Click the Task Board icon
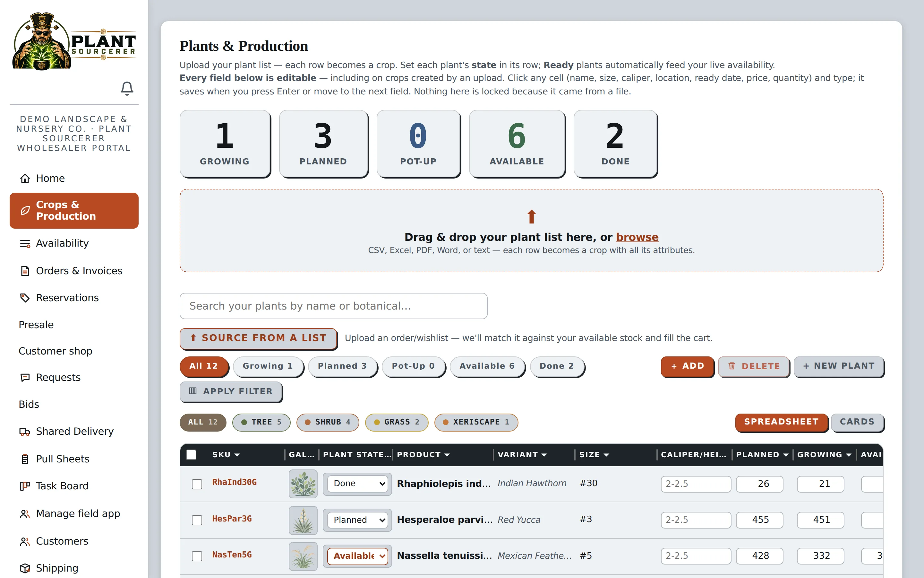Image resolution: width=924 pixels, height=578 pixels. coord(25,486)
